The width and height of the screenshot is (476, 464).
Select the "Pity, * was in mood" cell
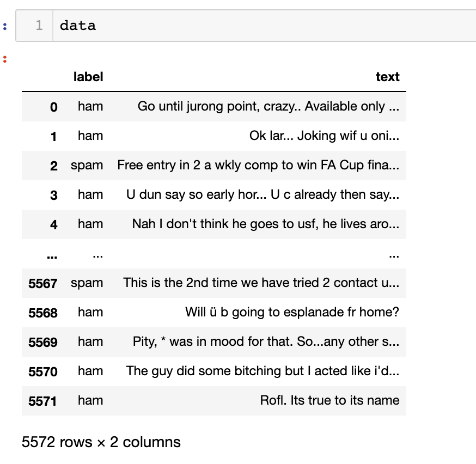[266, 341]
